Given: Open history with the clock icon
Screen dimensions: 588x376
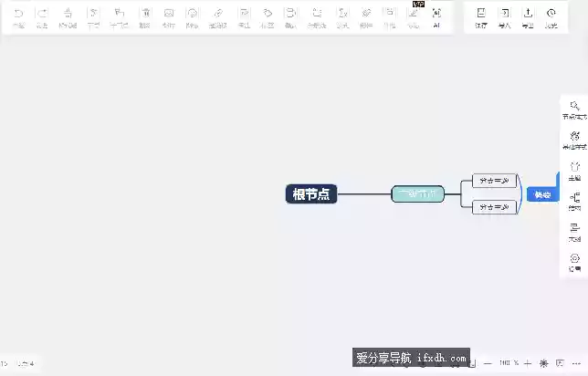Looking at the screenshot, I should (551, 17).
